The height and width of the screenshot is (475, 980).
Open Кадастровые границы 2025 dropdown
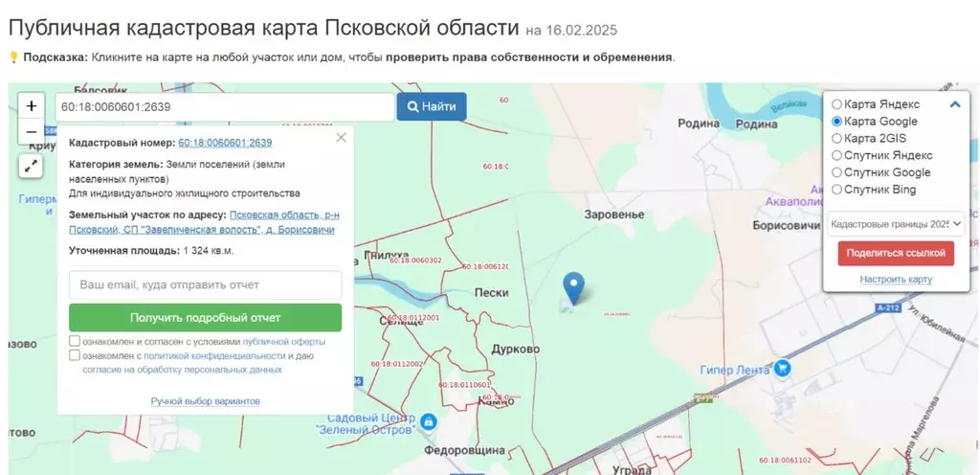896,224
